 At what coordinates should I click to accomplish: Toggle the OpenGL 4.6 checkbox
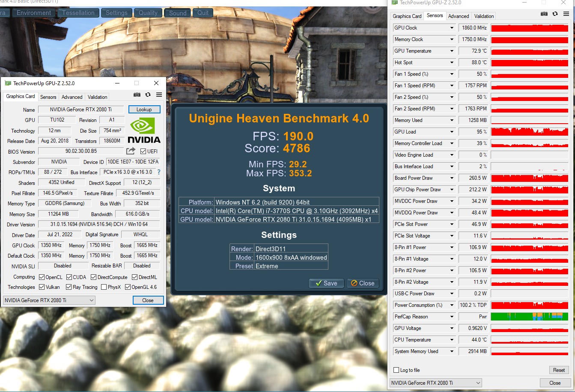tap(128, 287)
